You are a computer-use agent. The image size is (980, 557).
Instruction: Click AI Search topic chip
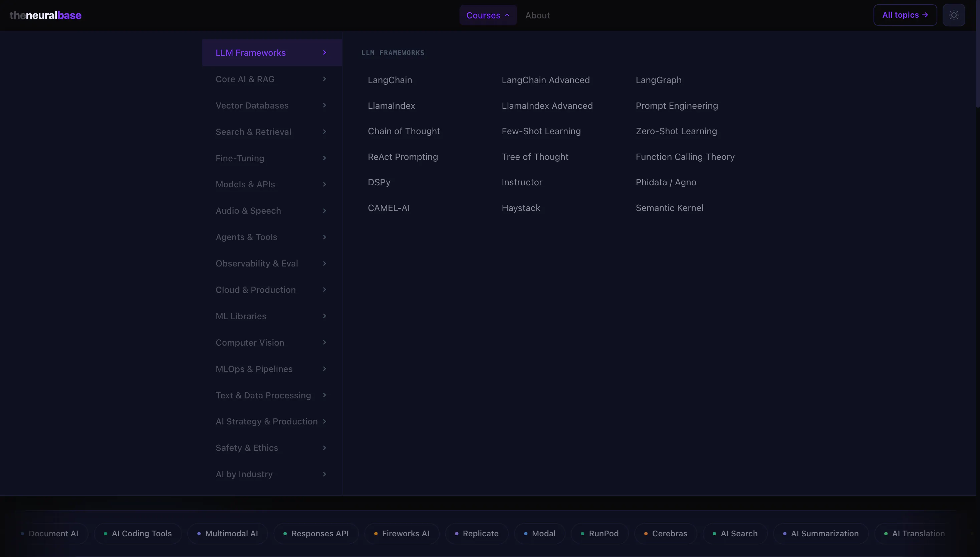pos(735,534)
